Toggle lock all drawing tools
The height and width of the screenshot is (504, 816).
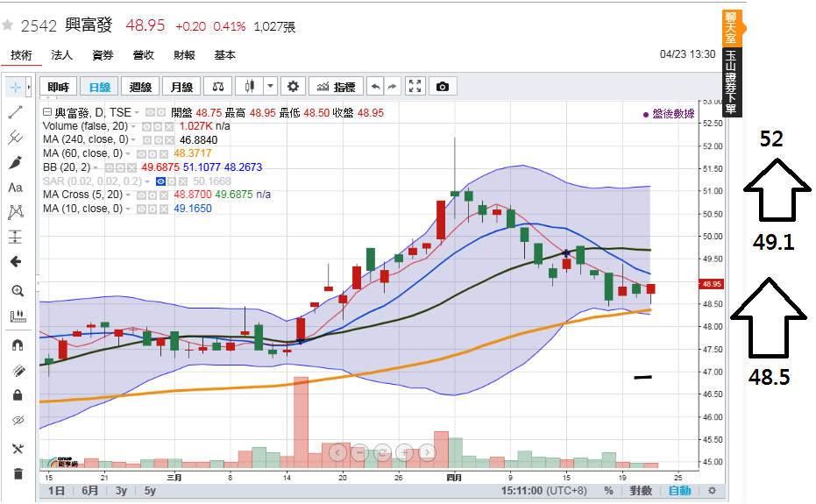tap(18, 395)
